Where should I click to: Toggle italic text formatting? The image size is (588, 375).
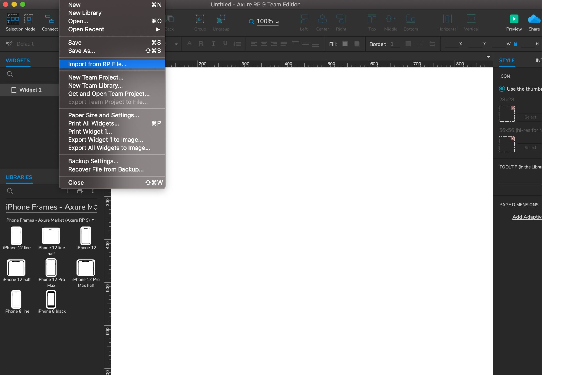coord(213,44)
